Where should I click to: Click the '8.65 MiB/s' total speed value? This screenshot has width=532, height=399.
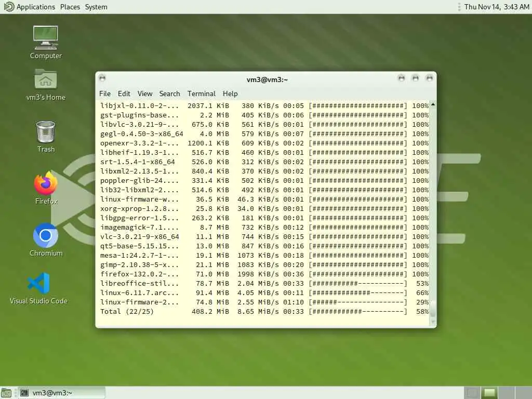click(258, 312)
